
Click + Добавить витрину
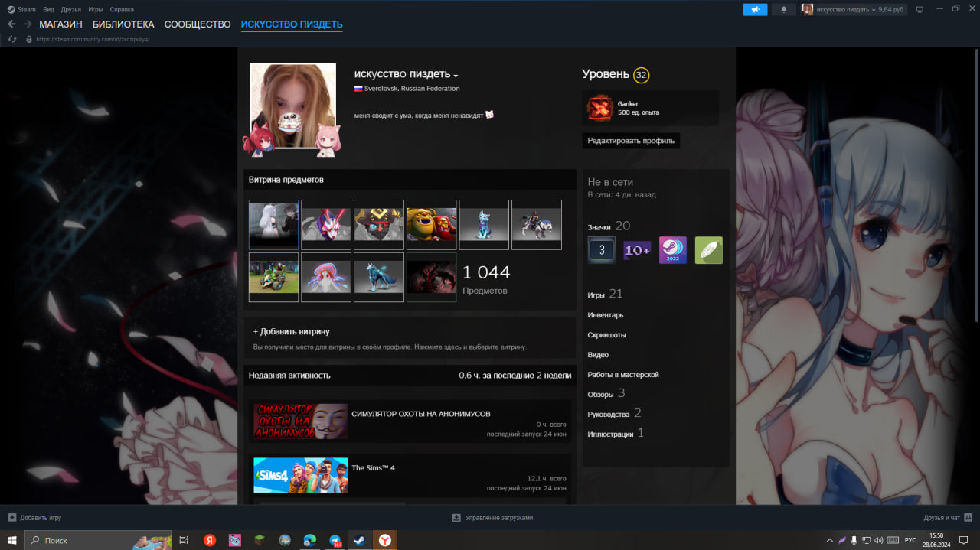tap(292, 331)
